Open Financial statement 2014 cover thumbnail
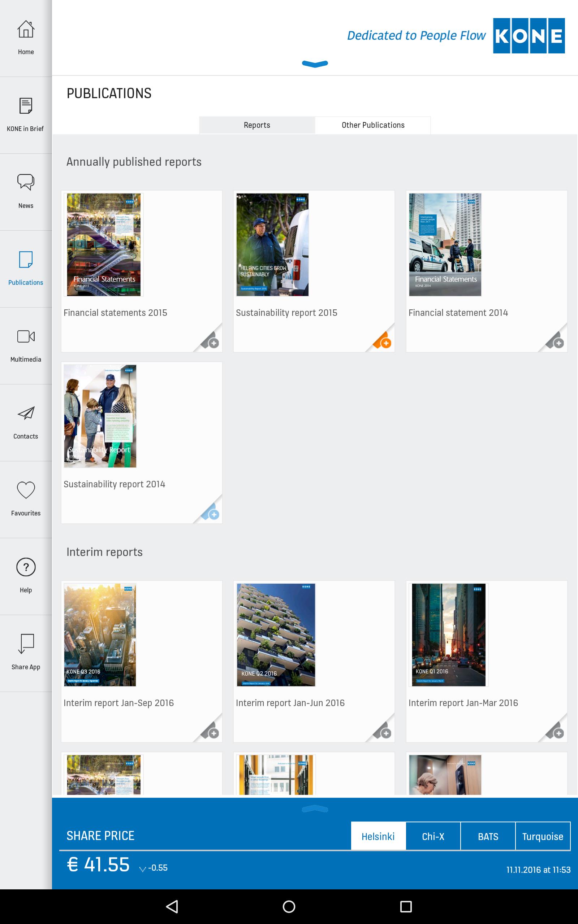The width and height of the screenshot is (578, 924). pyautogui.click(x=445, y=245)
